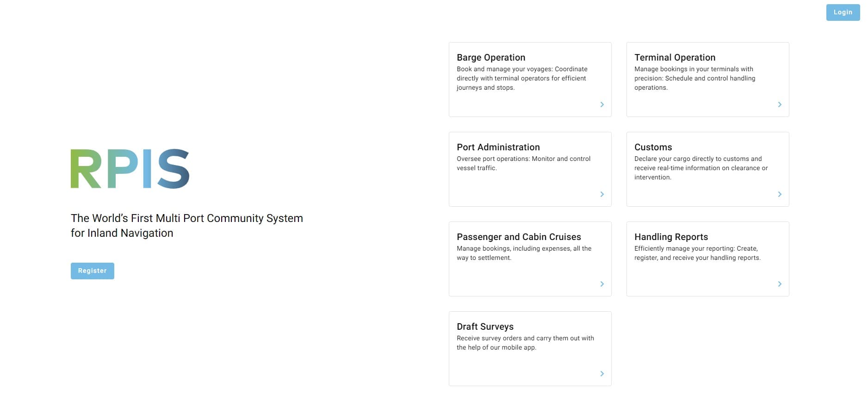868x394 pixels.
Task: Open the Handling Reports card title
Action: (x=671, y=237)
